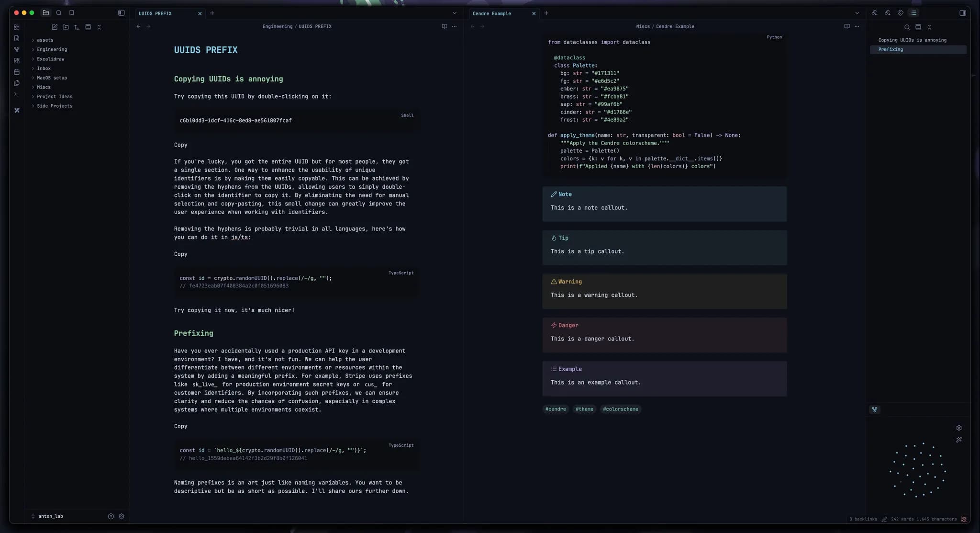980x533 pixels.
Task: Jump to 'Copying UUIDs is annoying' outline heading
Action: click(x=912, y=40)
